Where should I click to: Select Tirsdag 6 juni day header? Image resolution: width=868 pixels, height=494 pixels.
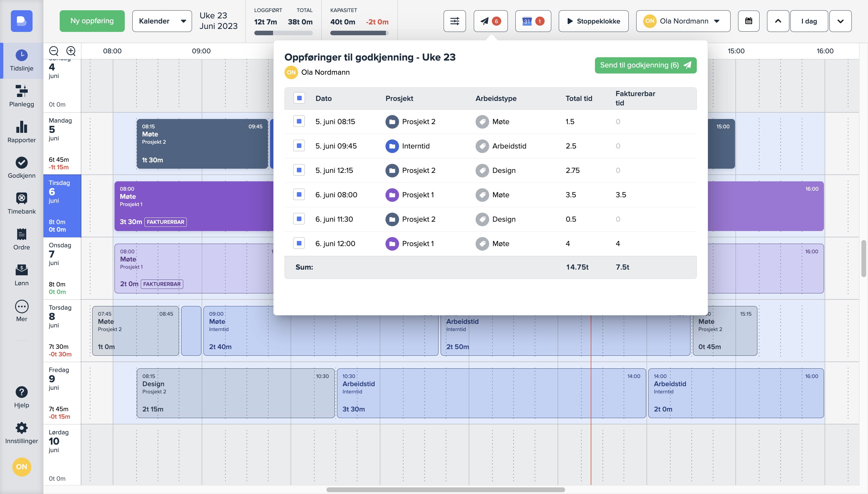pyautogui.click(x=62, y=206)
